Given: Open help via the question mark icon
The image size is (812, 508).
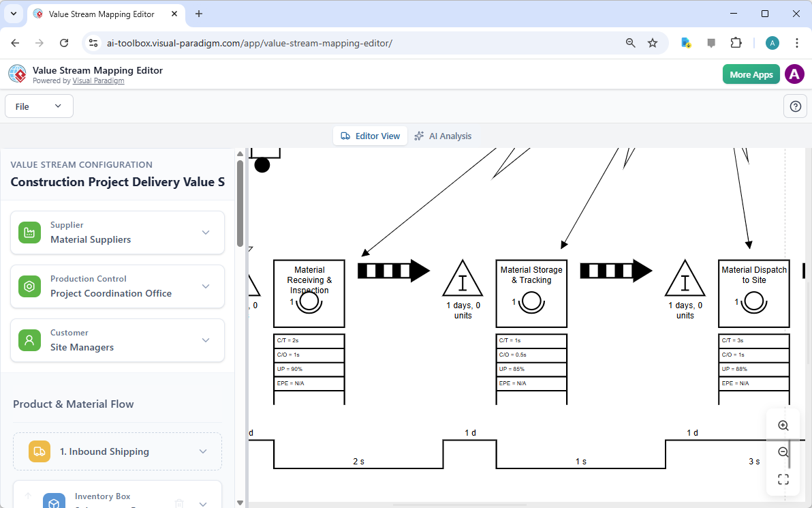Looking at the screenshot, I should tap(795, 106).
